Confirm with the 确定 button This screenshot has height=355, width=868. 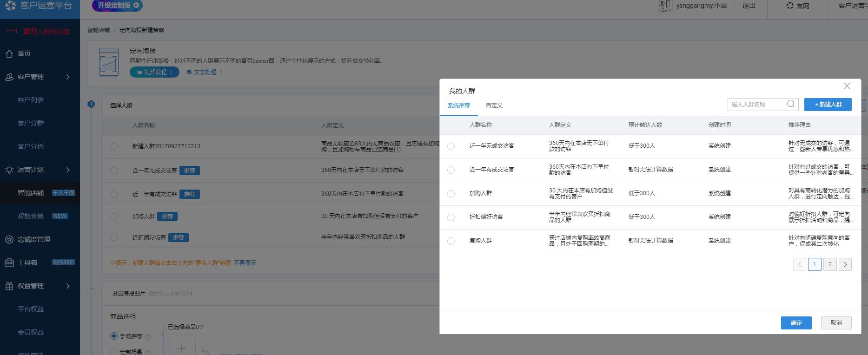point(796,323)
